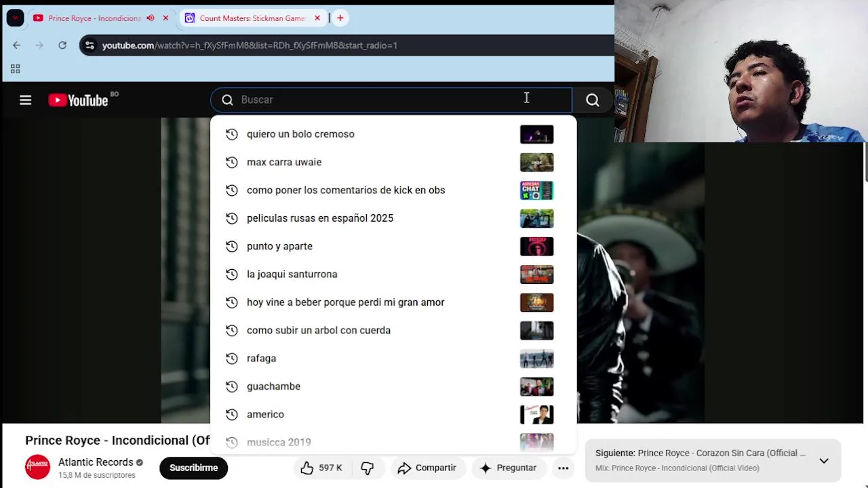Open the browser menu at top-left corner
Screen dimensions: 868x488
click(15, 18)
